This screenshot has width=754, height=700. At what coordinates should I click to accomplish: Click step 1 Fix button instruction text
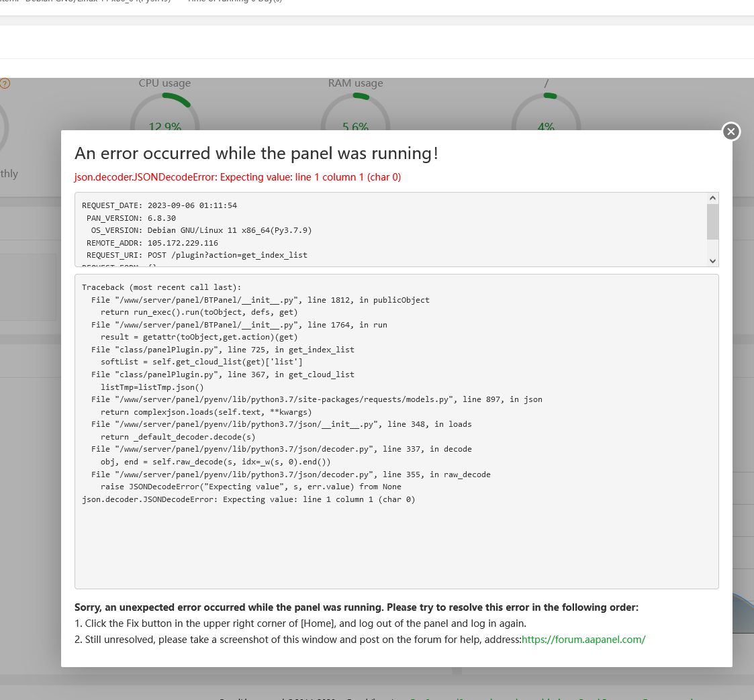[x=301, y=623]
